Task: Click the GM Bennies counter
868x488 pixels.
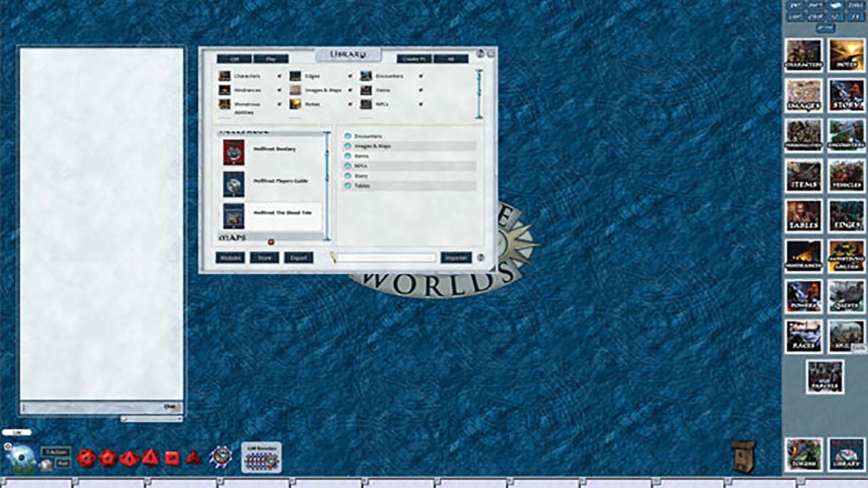Action: point(260,457)
